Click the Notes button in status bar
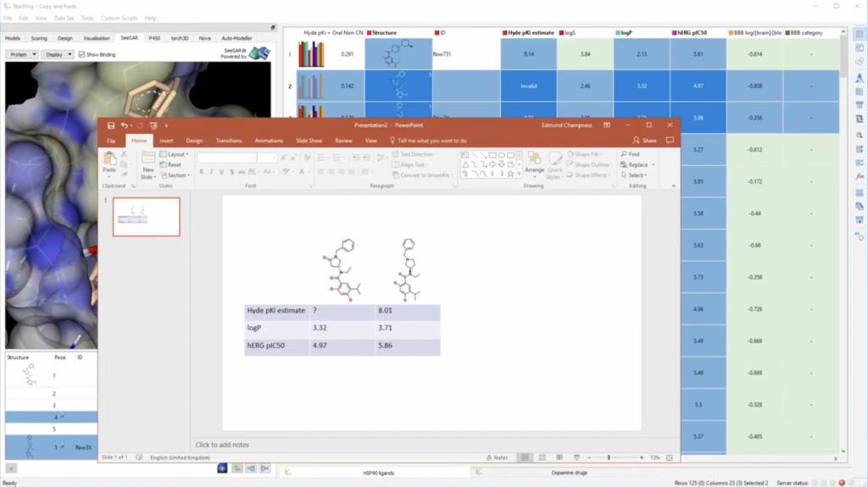868x487 pixels. pos(498,457)
